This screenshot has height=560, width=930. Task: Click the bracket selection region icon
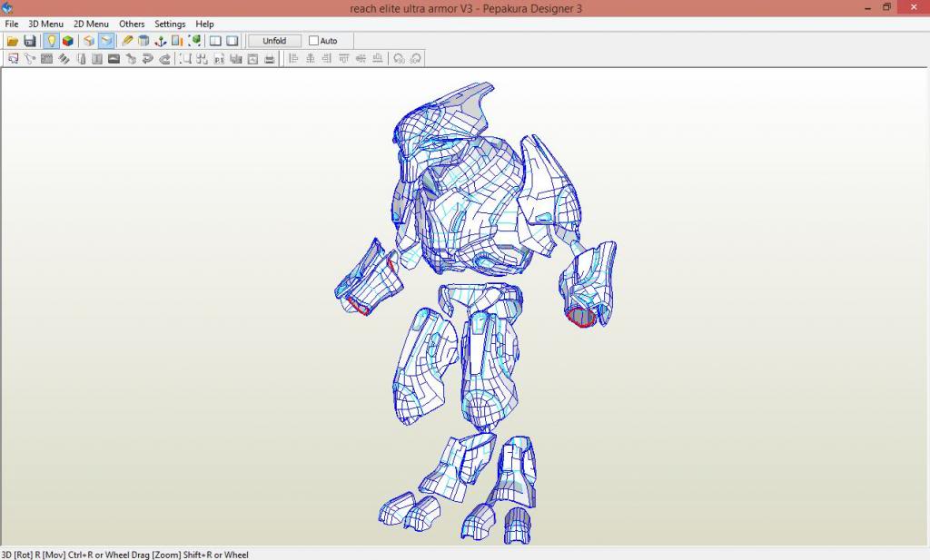185,59
